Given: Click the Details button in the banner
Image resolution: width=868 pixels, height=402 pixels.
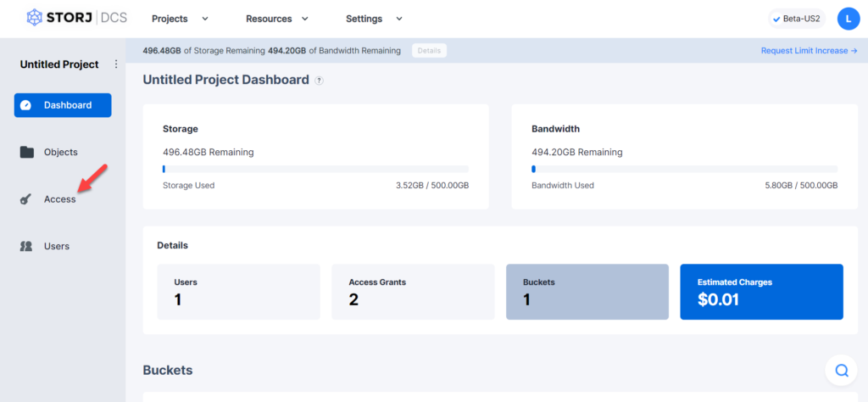Looking at the screenshot, I should pos(429,50).
